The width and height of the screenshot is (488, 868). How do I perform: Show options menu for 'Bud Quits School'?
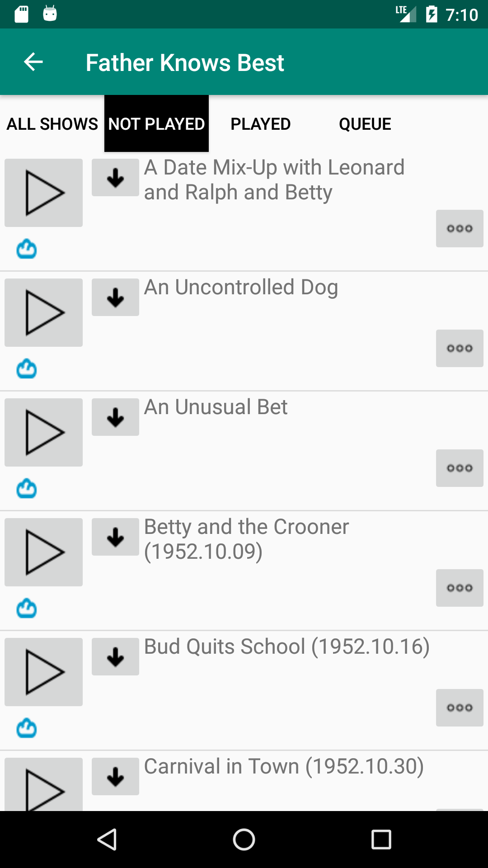[x=459, y=708]
